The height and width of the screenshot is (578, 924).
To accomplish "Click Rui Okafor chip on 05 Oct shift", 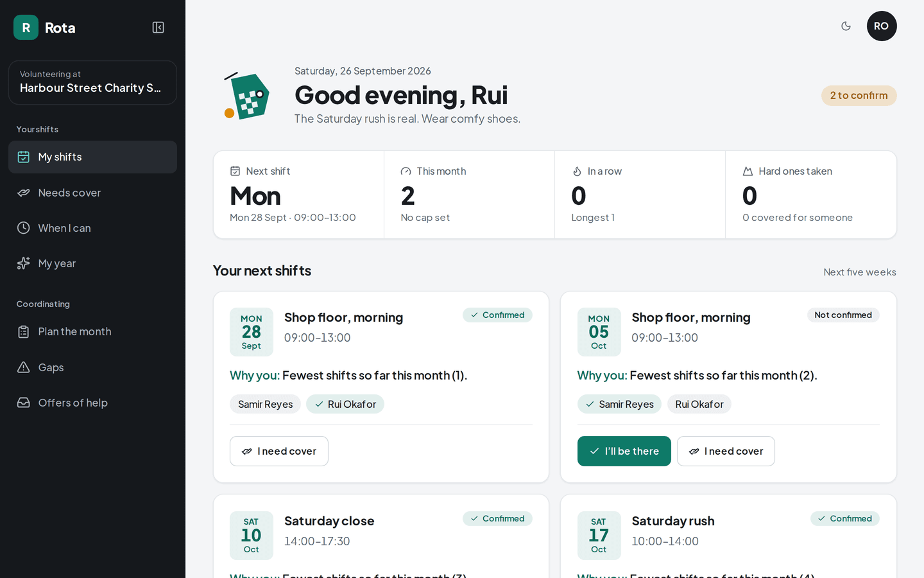I will [x=699, y=404].
